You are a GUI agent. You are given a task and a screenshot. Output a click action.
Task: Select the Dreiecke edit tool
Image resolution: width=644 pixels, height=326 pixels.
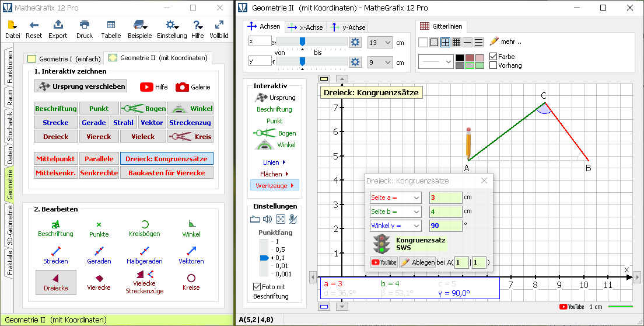(x=55, y=282)
